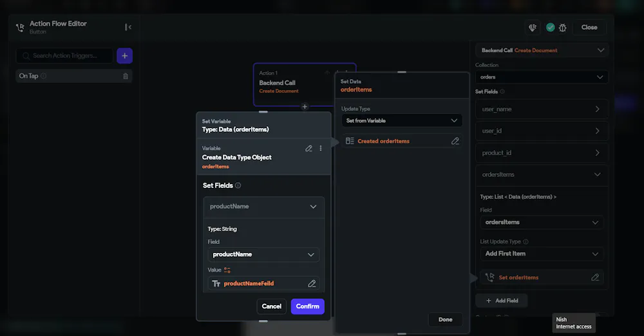The width and height of the screenshot is (644, 336).
Task: Open the Add First Item list update dropdown
Action: point(542,254)
